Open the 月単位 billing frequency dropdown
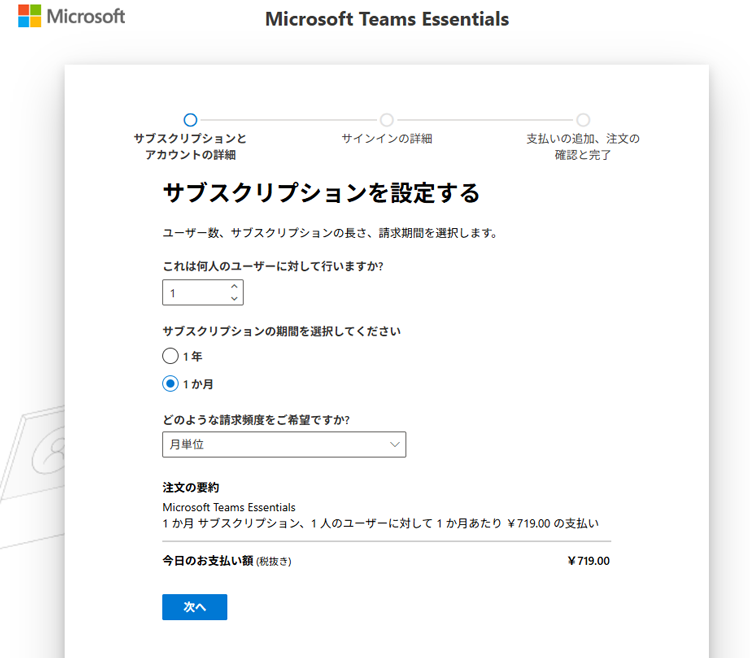This screenshot has height=658, width=750. [284, 445]
